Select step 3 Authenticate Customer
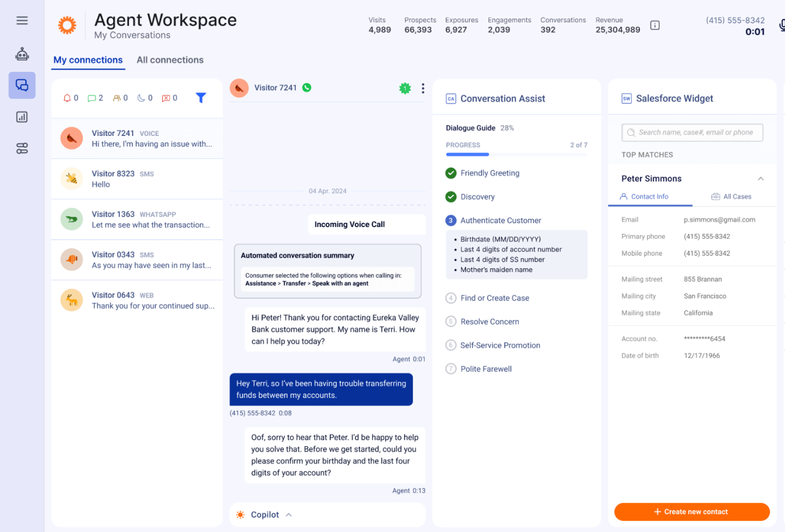The image size is (785, 532). pyautogui.click(x=493, y=220)
